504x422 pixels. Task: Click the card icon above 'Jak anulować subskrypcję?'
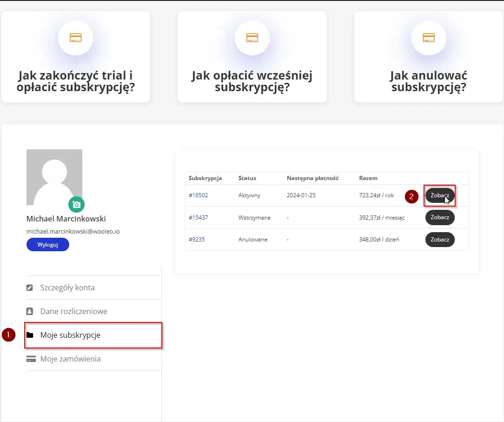click(x=428, y=38)
